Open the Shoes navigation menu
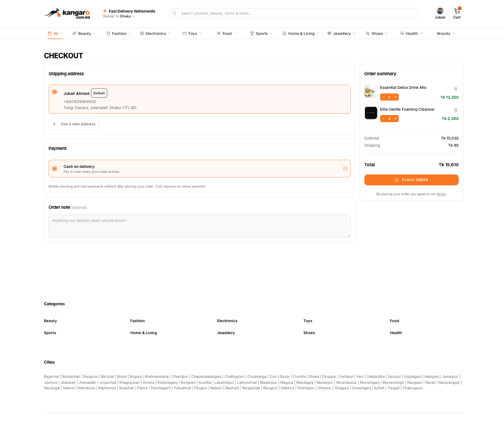Viewport: 504px width, 423px height. 377,33
